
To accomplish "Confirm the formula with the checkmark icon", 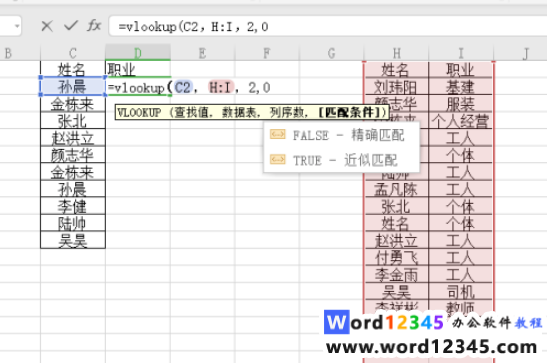I will click(x=71, y=25).
